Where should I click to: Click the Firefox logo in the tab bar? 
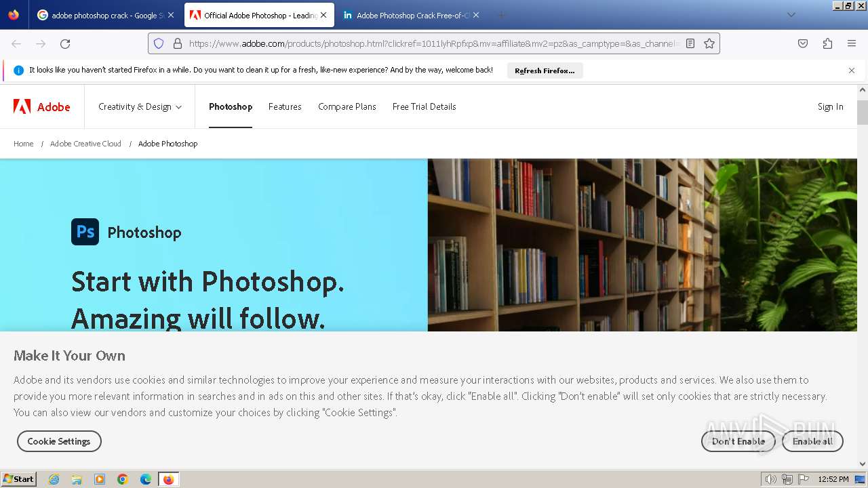14,15
